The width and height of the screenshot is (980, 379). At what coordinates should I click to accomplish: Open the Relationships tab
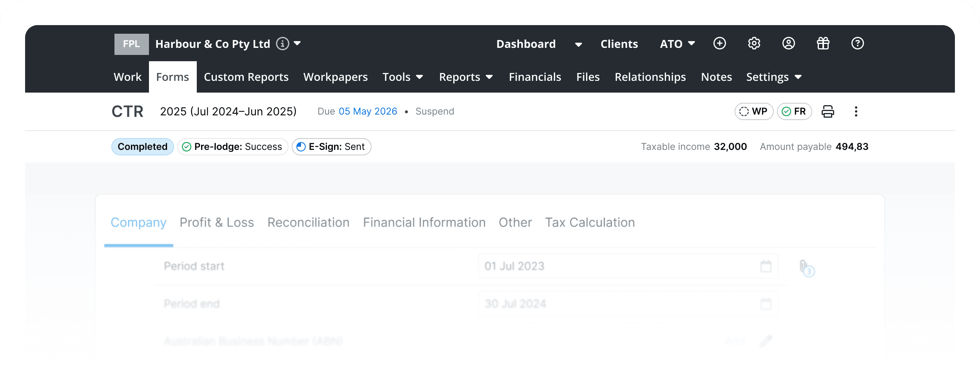pyautogui.click(x=650, y=77)
